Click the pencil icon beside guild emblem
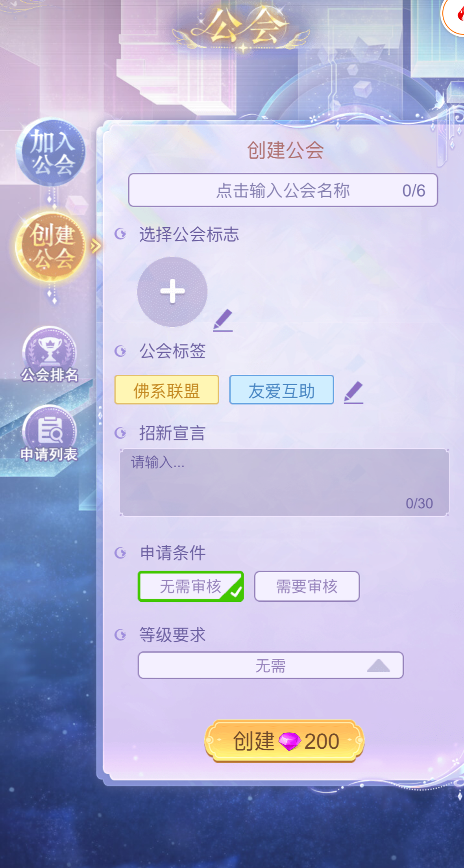464x868 pixels. point(223,320)
